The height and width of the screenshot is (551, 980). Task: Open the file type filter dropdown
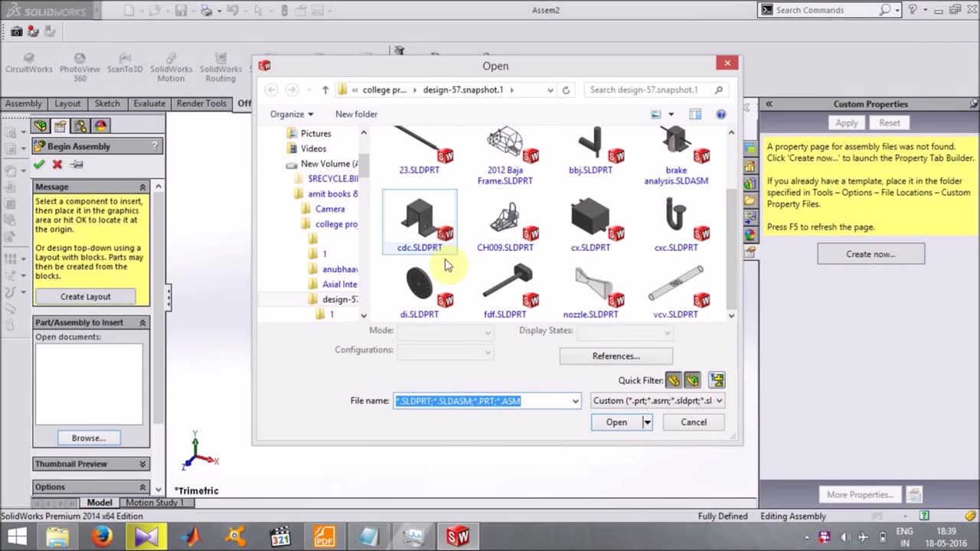[x=658, y=400]
